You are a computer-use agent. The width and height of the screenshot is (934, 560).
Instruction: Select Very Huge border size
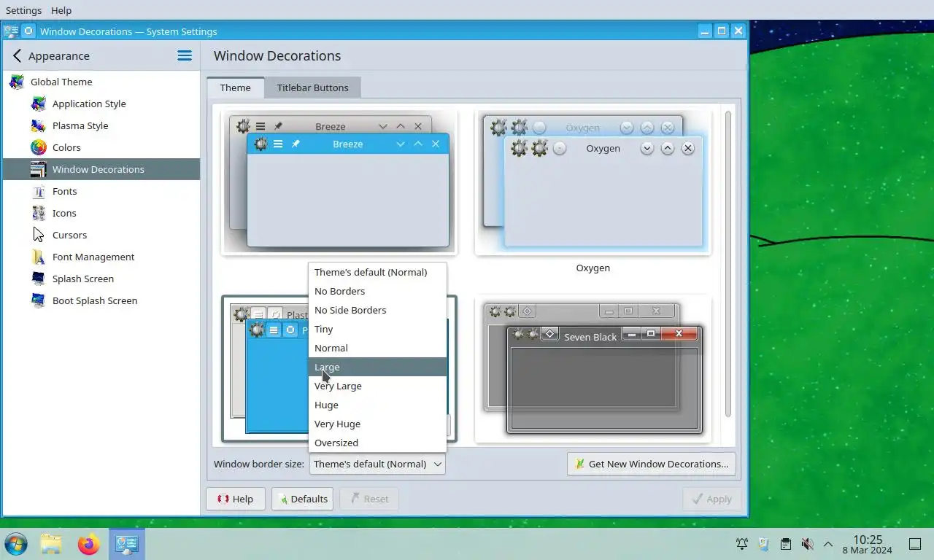coord(377,424)
